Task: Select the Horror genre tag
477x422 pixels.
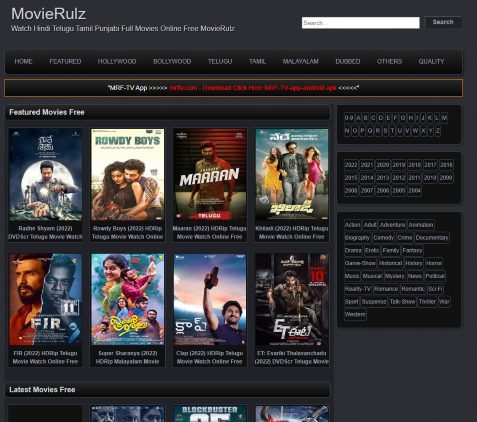Action: (x=434, y=263)
